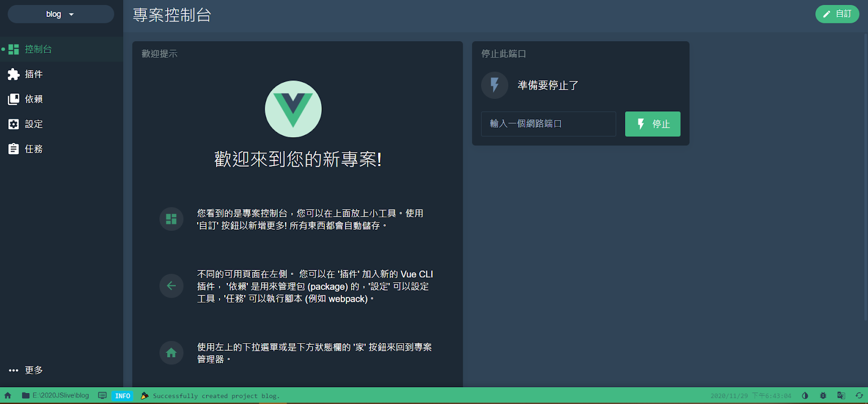Click the dashboard icon in welcome tips

(171, 219)
